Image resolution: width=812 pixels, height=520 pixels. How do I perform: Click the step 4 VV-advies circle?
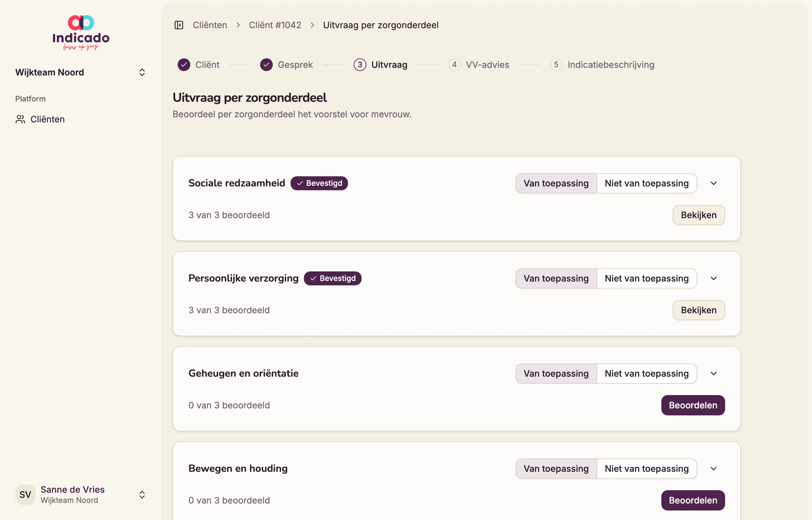[x=454, y=64]
